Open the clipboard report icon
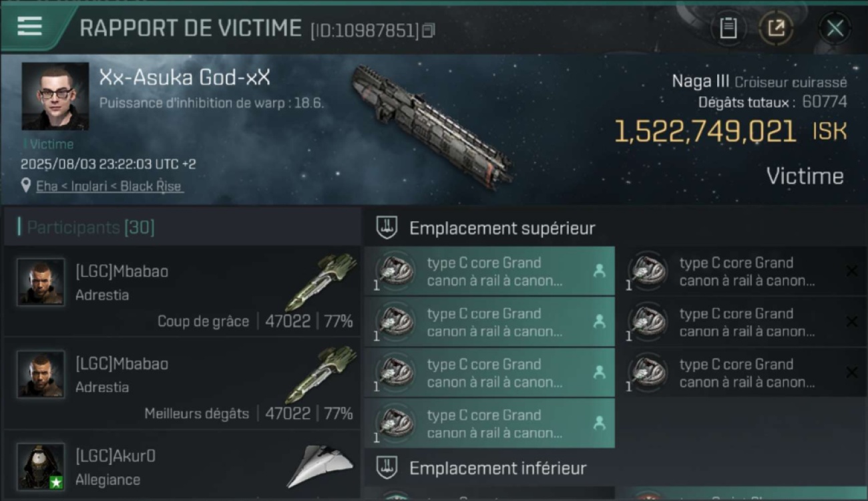 (728, 28)
